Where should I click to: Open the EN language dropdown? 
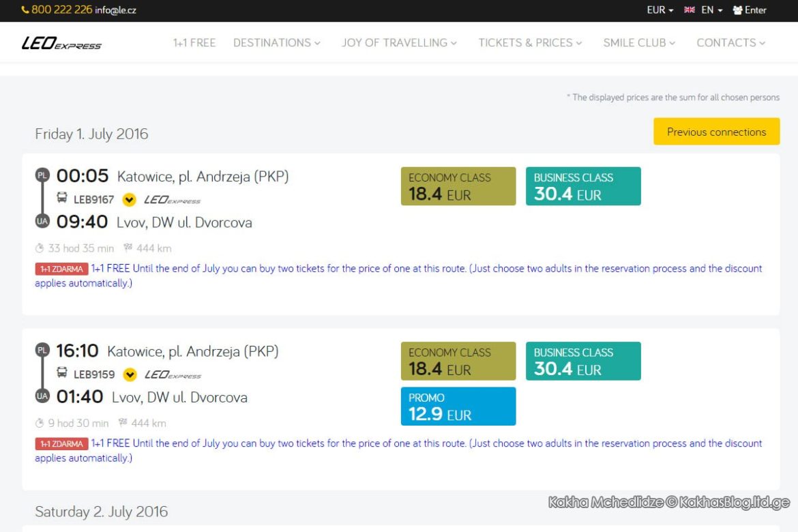point(711,10)
